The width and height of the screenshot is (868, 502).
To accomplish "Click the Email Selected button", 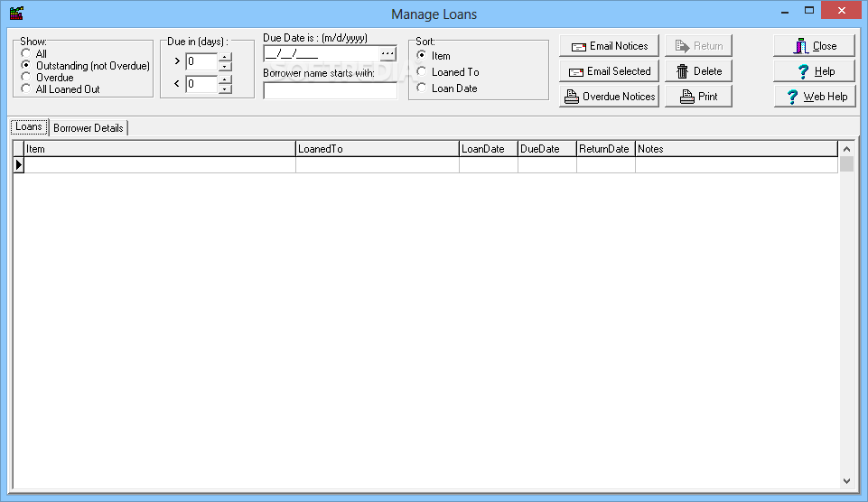I will (x=609, y=71).
